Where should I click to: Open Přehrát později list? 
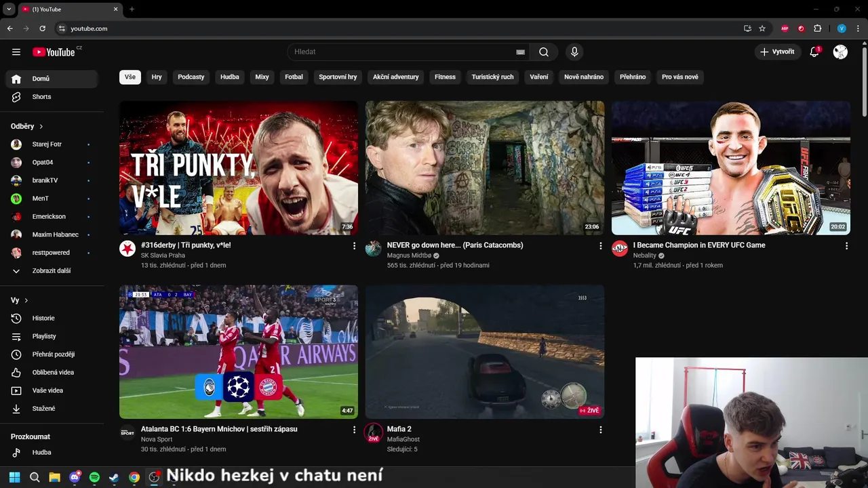[x=52, y=354]
